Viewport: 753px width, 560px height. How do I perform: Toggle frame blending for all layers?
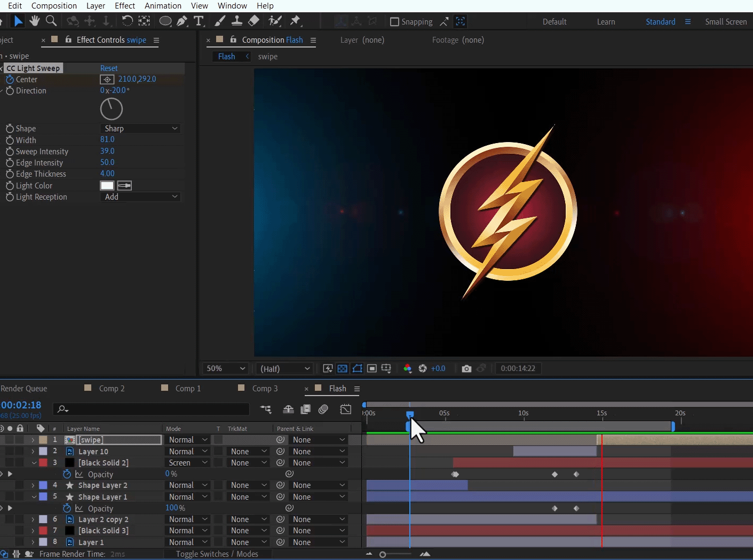(306, 409)
